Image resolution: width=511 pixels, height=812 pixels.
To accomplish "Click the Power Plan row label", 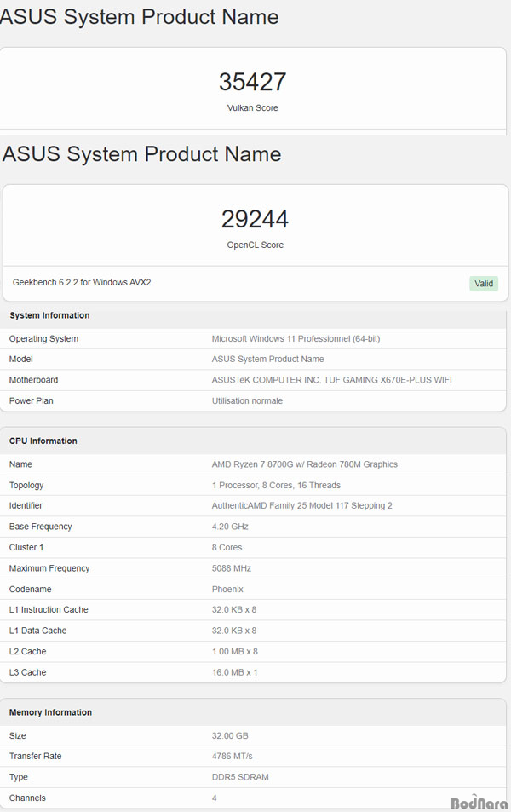I will point(31,400).
